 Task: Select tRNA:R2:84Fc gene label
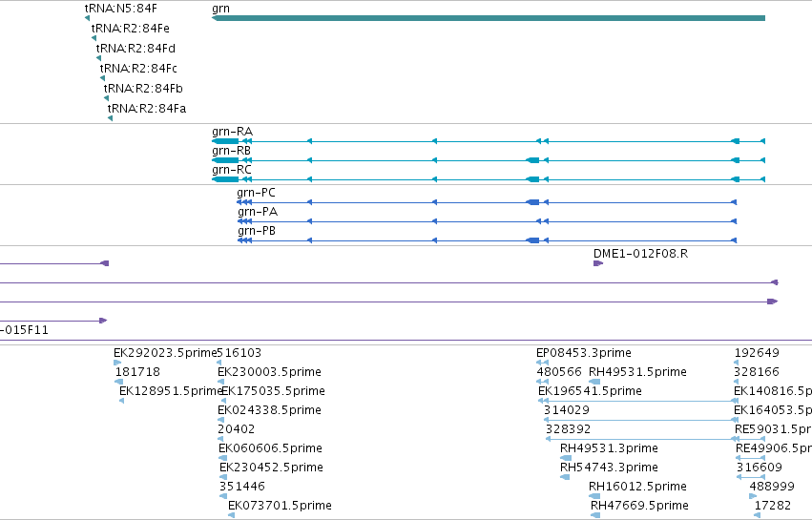tap(138, 69)
